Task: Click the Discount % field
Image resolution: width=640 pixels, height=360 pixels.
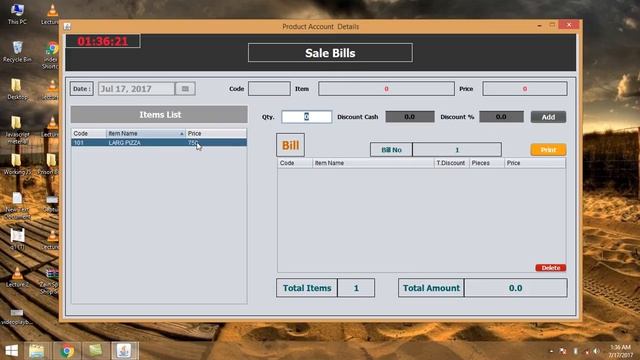Action: 501,117
